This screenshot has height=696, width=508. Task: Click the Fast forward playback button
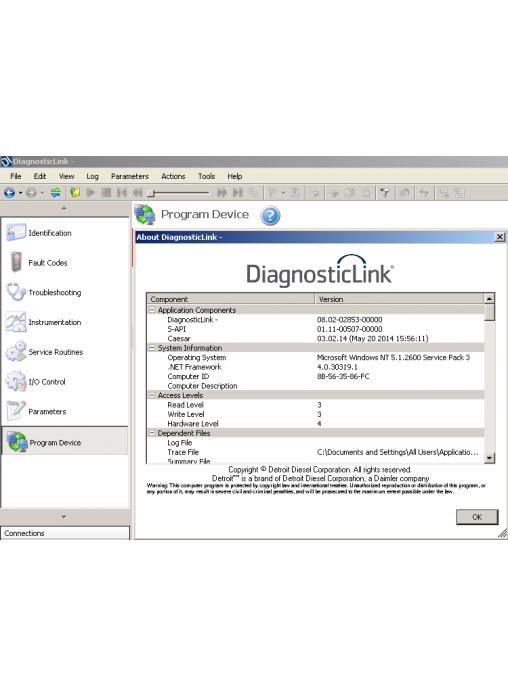coord(222,193)
